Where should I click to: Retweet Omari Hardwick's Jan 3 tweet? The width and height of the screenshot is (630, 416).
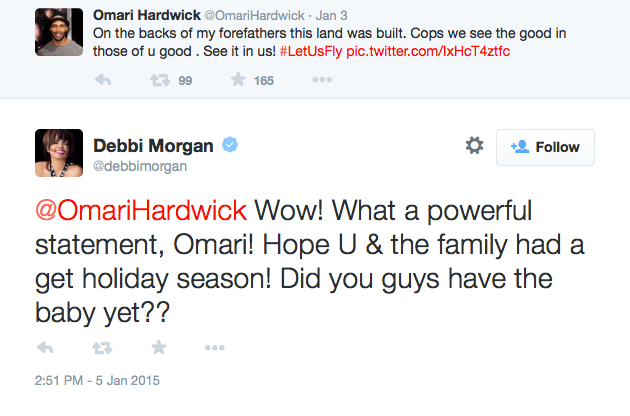[160, 80]
